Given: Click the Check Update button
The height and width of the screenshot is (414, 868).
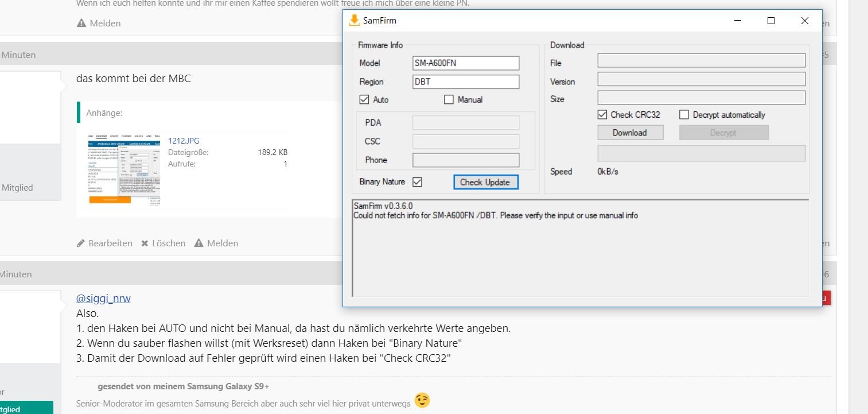Looking at the screenshot, I should point(485,182).
